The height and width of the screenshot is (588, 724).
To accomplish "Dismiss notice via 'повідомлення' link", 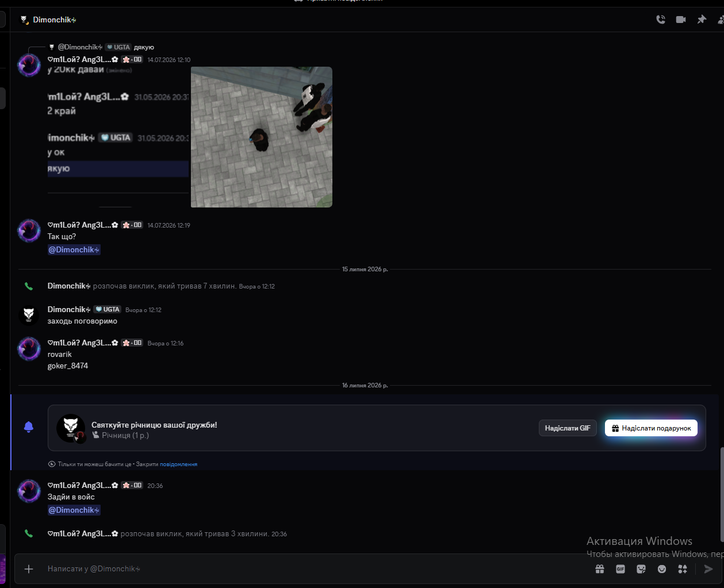I will click(178, 464).
